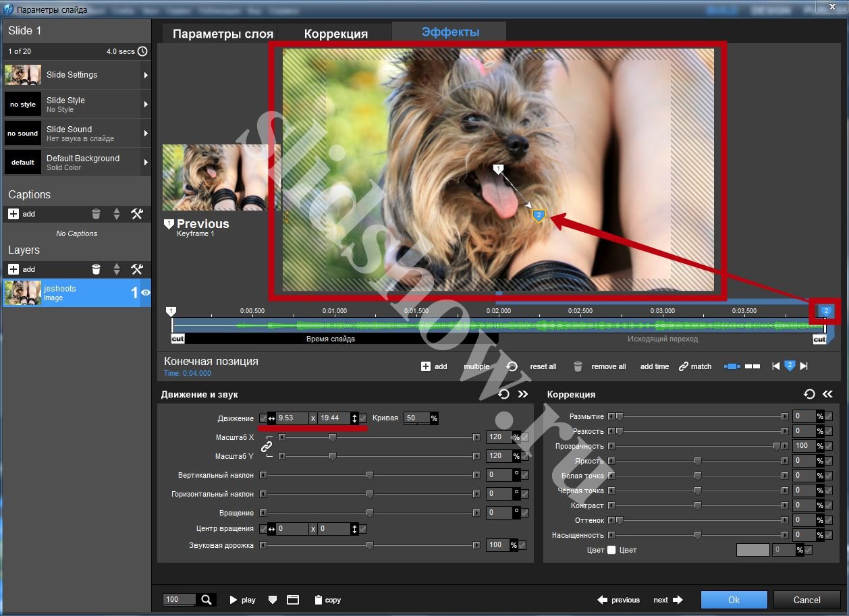Expand the Движение и звук panel double arrow

pos(522,394)
